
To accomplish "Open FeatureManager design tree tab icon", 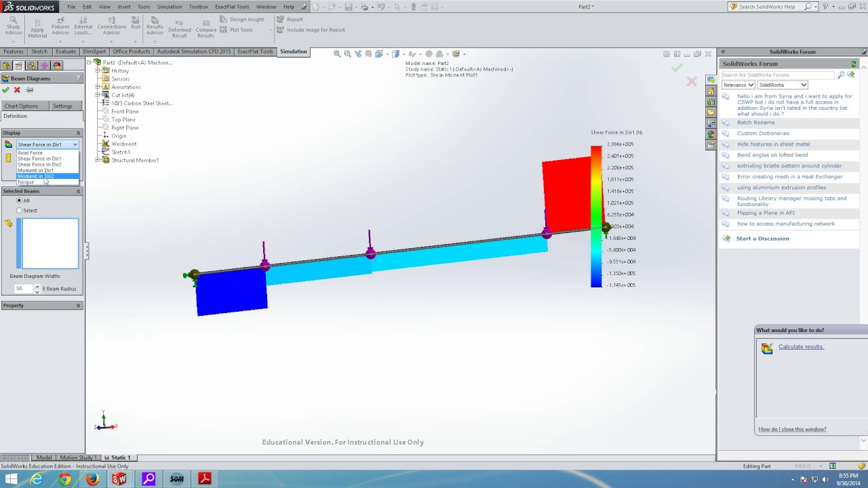I will point(6,66).
